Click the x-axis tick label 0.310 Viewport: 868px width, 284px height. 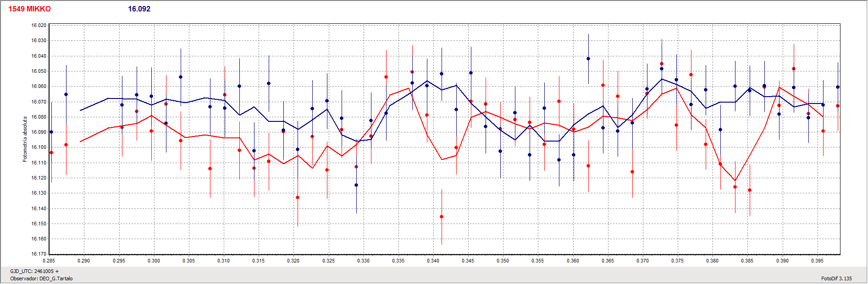coord(223,261)
